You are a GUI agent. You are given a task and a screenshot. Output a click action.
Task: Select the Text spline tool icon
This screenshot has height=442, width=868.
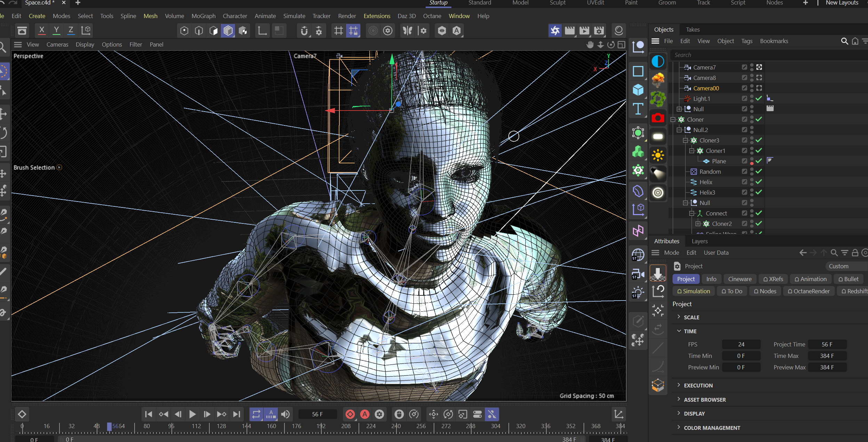click(638, 109)
